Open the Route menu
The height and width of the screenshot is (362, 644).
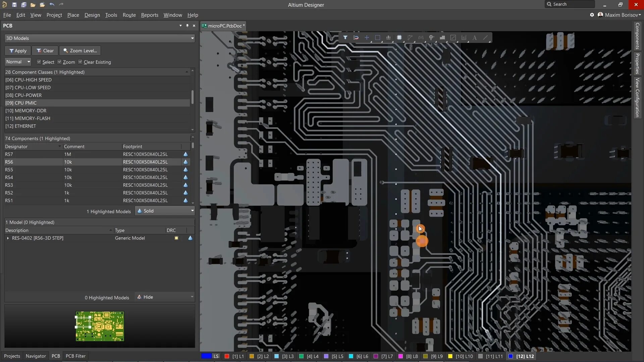[129, 15]
